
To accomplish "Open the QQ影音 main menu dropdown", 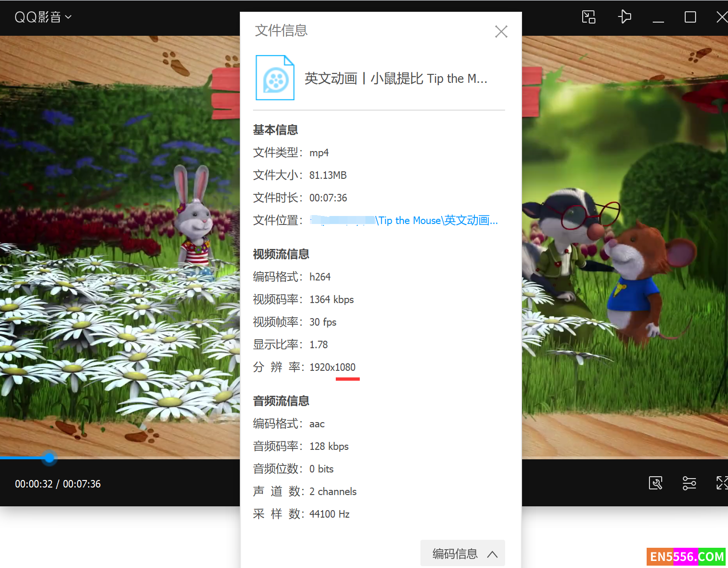I will [x=43, y=17].
